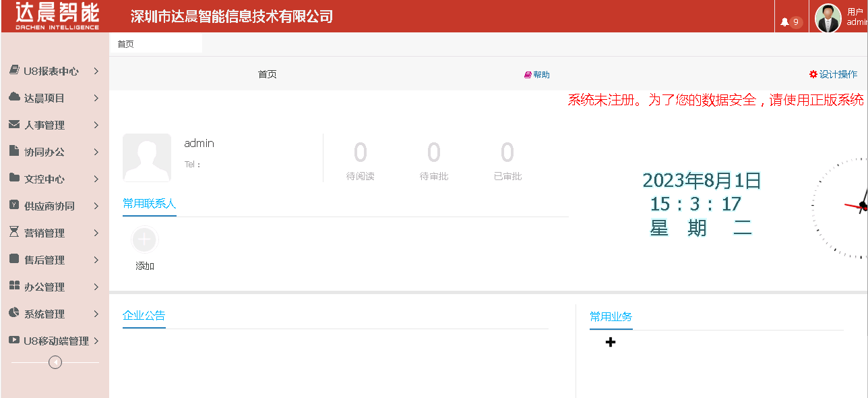Open the 办公管理 menu item
Viewport: 868px width, 398px height.
pos(55,287)
